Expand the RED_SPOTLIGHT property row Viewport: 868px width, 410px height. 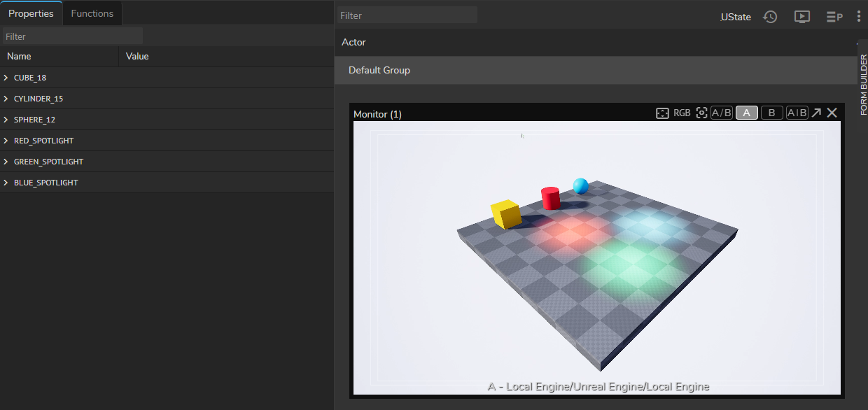(6, 141)
